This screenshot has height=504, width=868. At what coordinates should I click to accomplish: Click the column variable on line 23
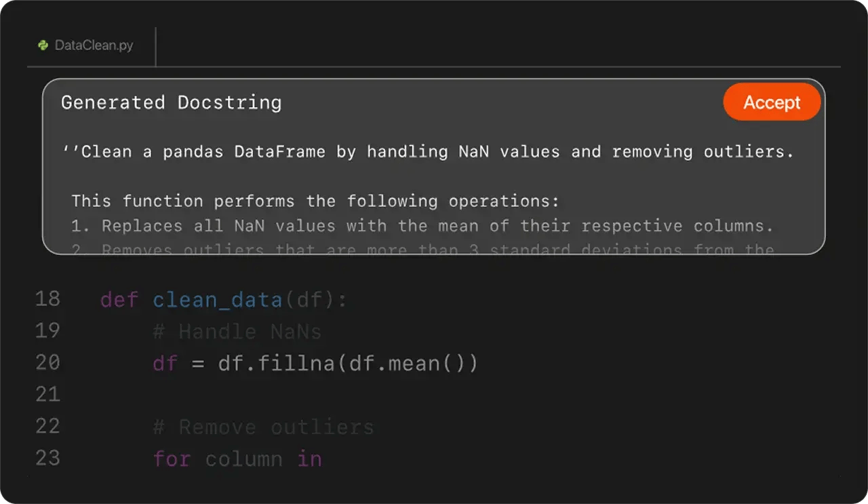[243, 459]
